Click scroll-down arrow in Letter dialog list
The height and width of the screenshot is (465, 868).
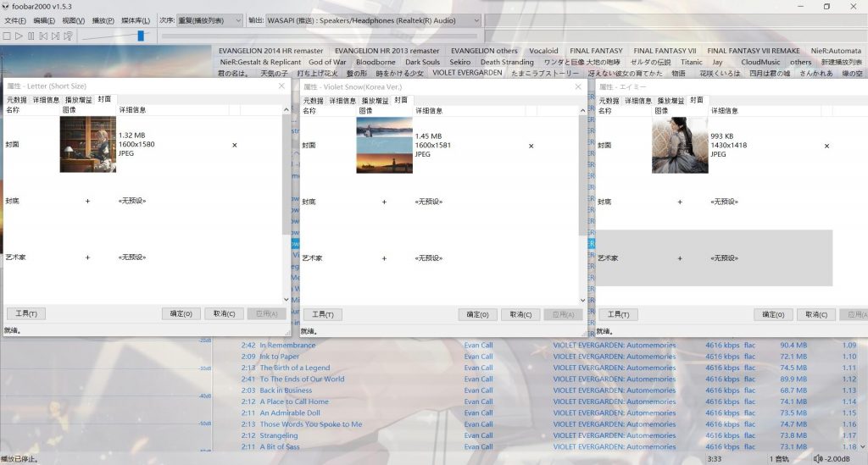[287, 299]
